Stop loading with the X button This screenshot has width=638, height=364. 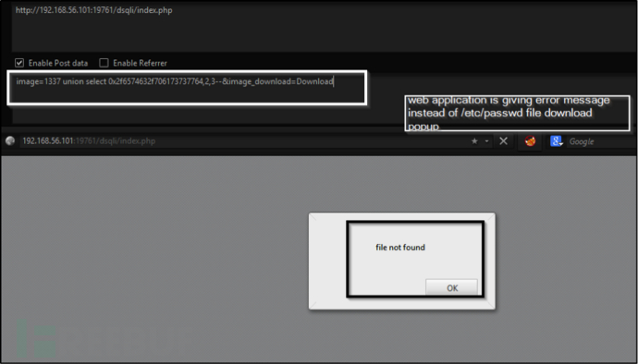point(503,140)
